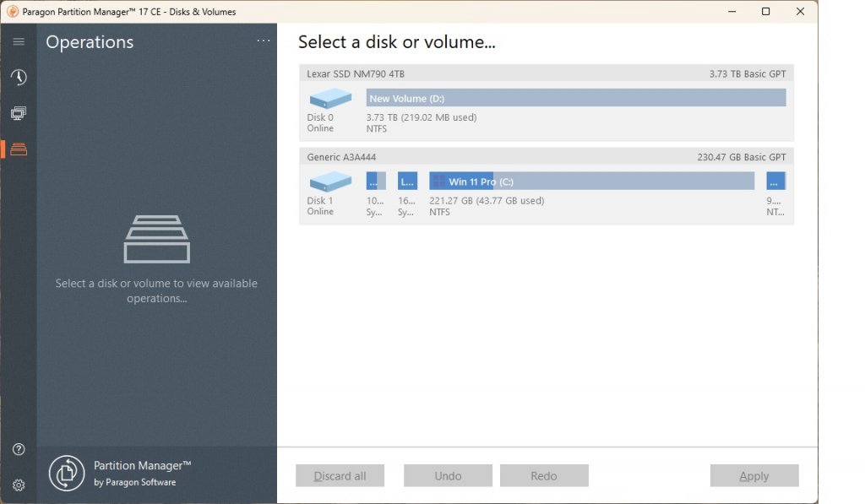Screen dimensions: 865x504
Task: Click the Undo button
Action: (x=448, y=476)
